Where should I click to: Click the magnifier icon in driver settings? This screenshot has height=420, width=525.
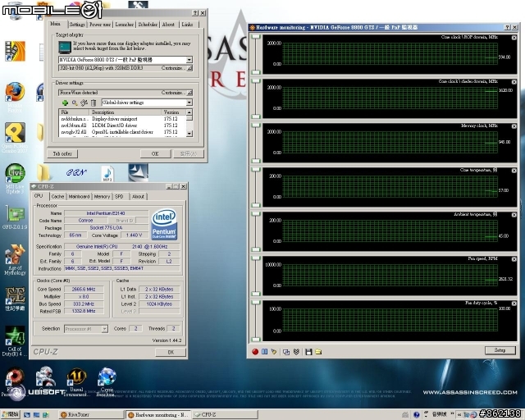point(75,103)
